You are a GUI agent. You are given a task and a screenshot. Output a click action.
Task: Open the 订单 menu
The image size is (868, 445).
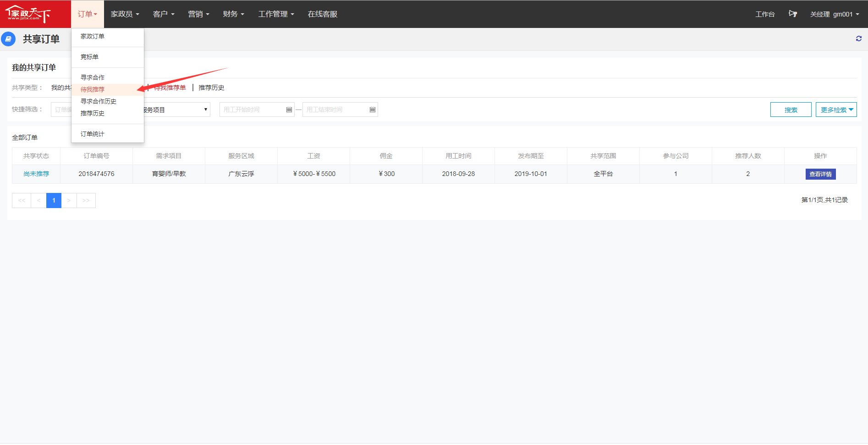pos(87,14)
